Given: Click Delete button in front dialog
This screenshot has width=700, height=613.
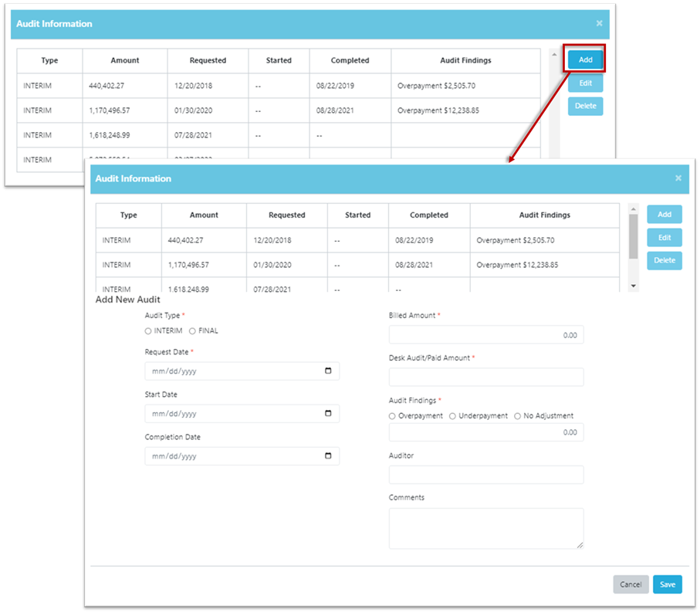Looking at the screenshot, I should click(664, 260).
